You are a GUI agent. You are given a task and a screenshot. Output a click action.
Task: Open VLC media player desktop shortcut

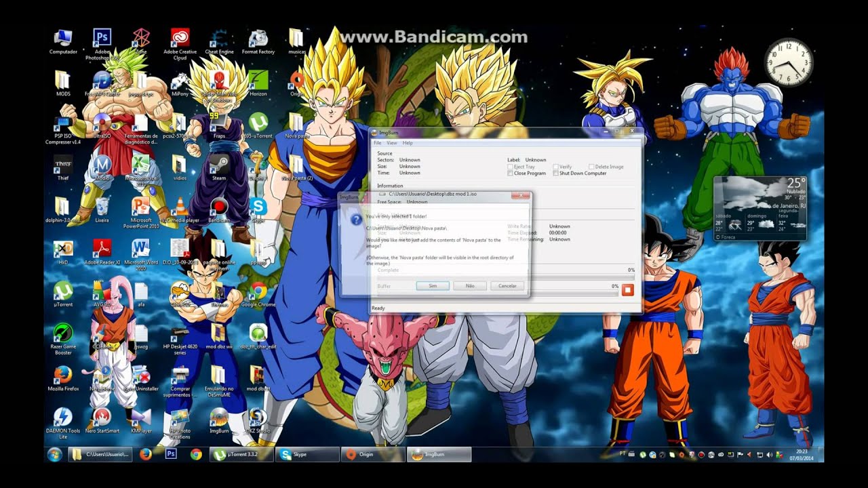(180, 210)
